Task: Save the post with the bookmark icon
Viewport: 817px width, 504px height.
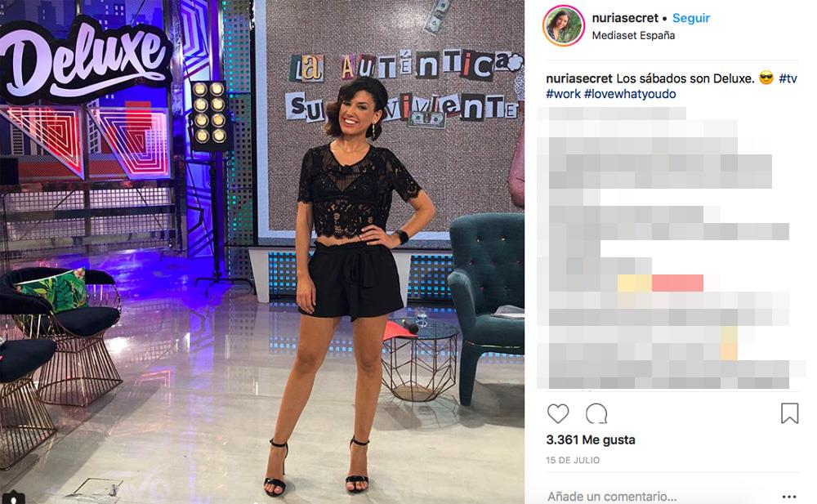Action: point(789,413)
